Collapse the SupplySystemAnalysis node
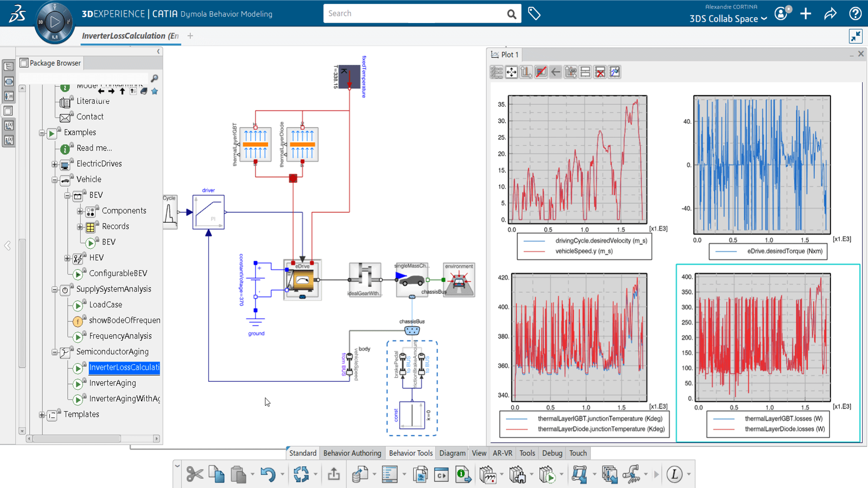This screenshot has width=868, height=488. tap(55, 290)
